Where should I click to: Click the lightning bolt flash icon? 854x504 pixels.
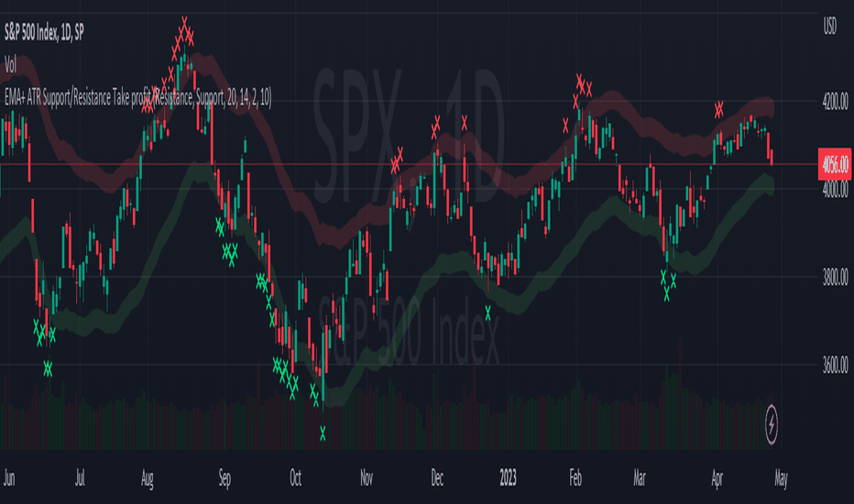tap(772, 424)
